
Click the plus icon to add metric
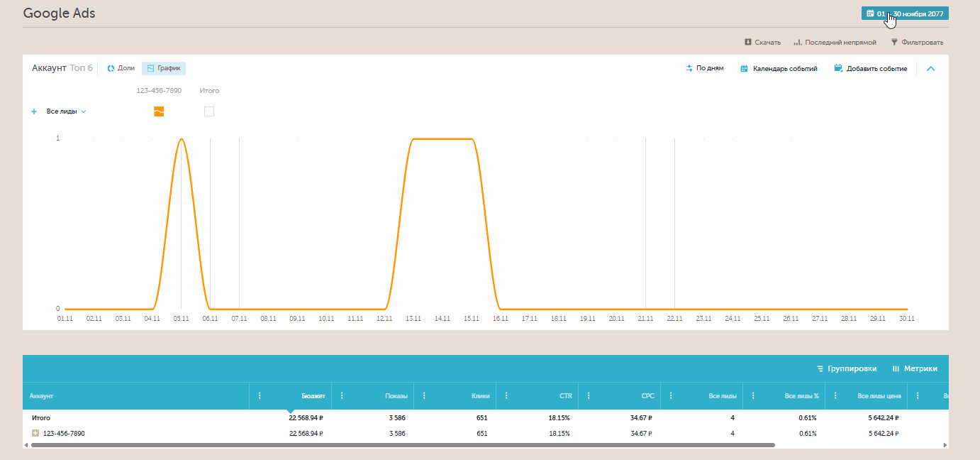coord(34,111)
